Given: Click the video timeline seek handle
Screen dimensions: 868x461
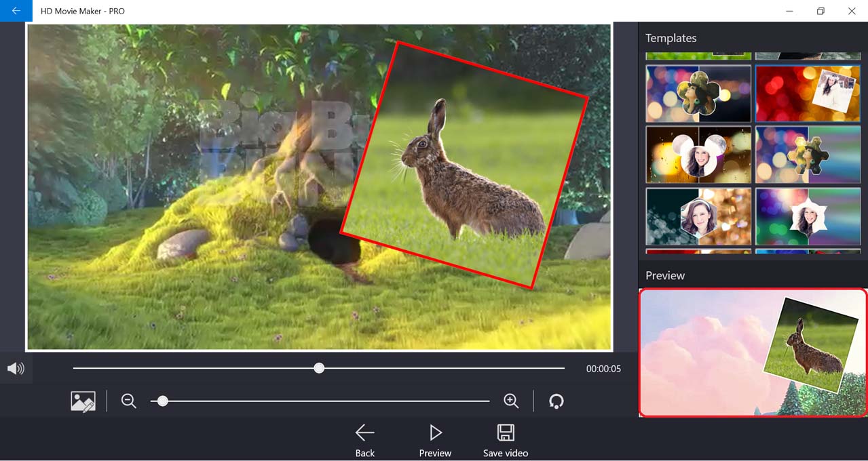Looking at the screenshot, I should pyautogui.click(x=319, y=368).
